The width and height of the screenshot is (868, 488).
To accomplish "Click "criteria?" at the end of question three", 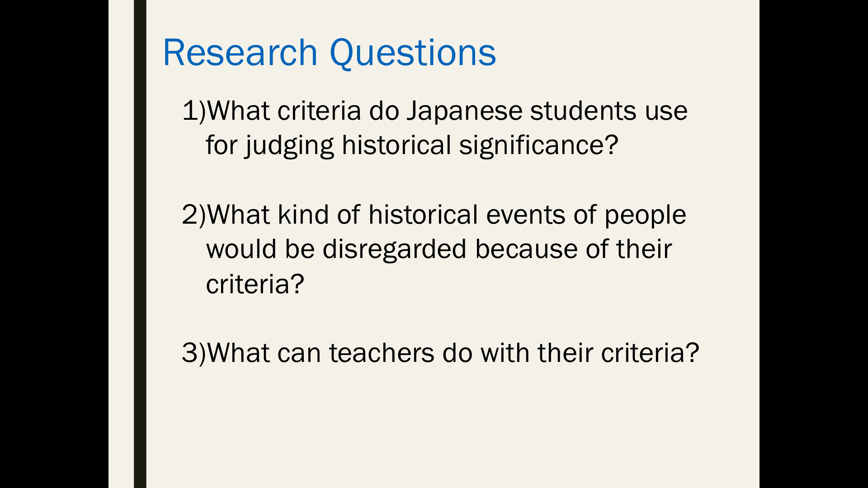I will point(650,353).
